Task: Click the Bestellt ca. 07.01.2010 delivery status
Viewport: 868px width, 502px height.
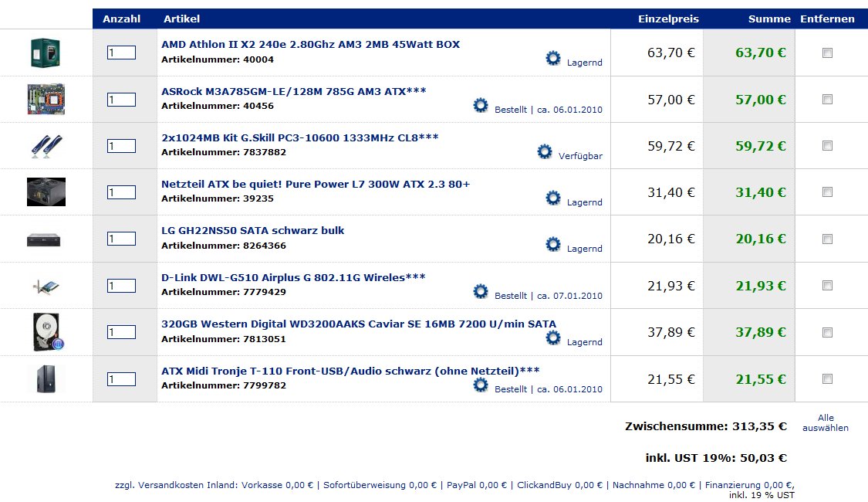Action: click(548, 296)
